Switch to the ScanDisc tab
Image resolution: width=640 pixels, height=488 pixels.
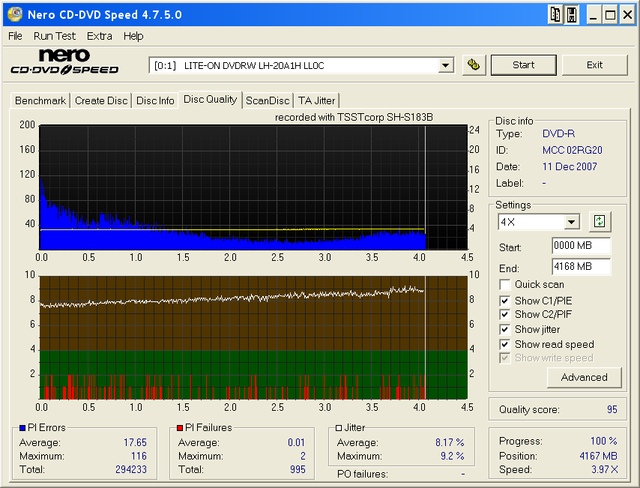(x=267, y=100)
